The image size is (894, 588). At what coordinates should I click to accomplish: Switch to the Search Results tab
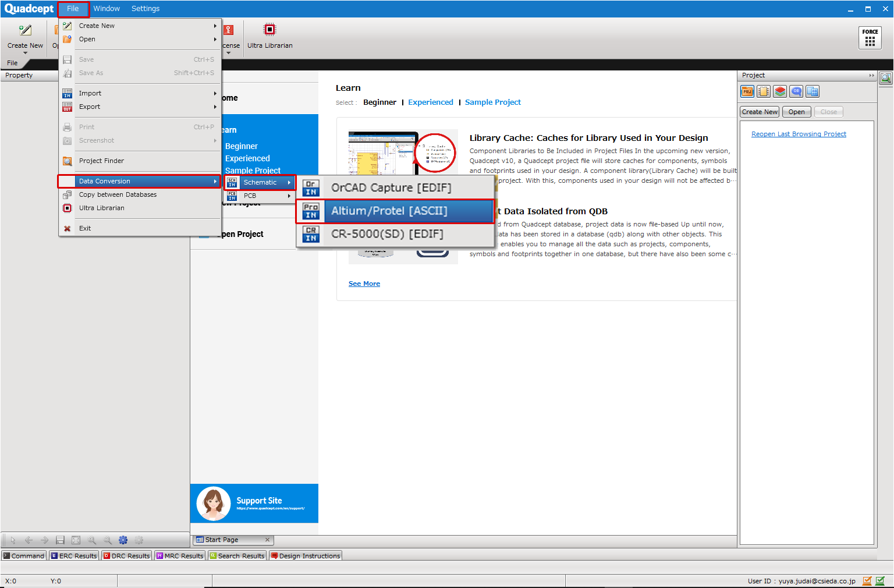pos(237,556)
